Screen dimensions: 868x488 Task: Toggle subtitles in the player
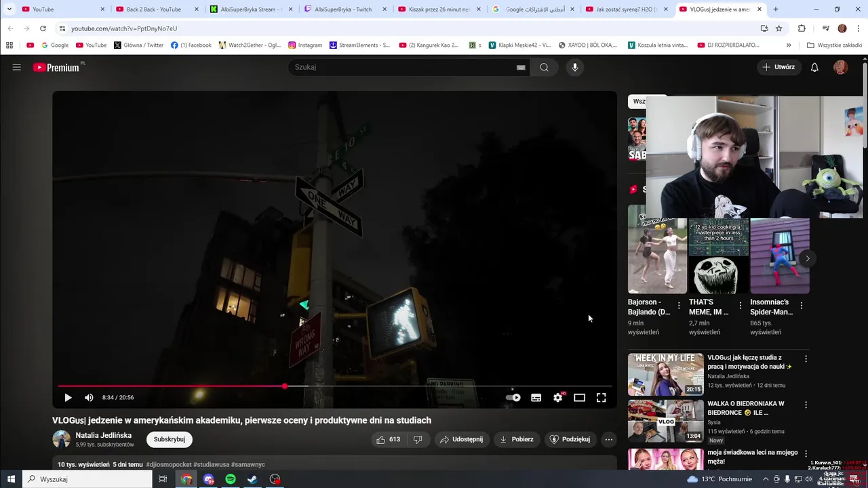[536, 398]
